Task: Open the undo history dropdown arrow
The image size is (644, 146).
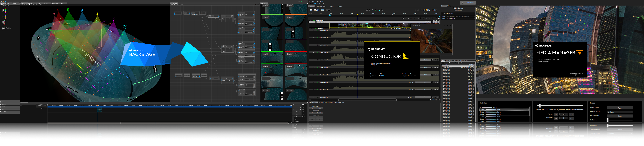Action: click(x=320, y=4)
